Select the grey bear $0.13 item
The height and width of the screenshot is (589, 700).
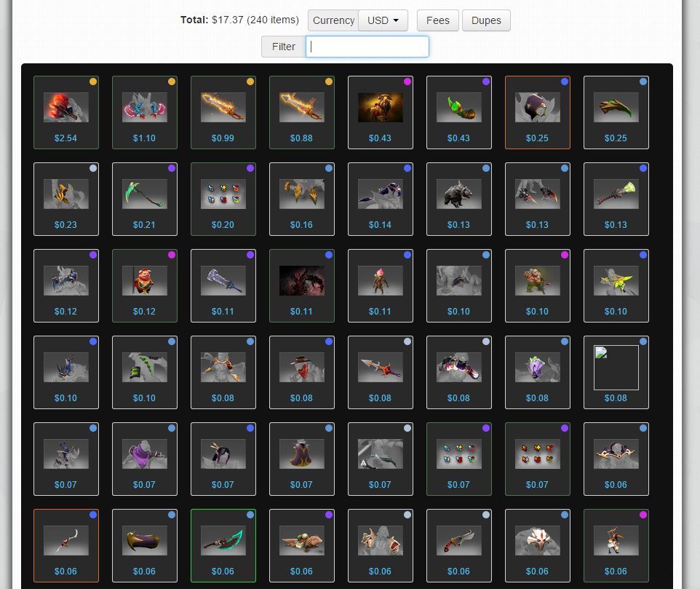click(459, 199)
